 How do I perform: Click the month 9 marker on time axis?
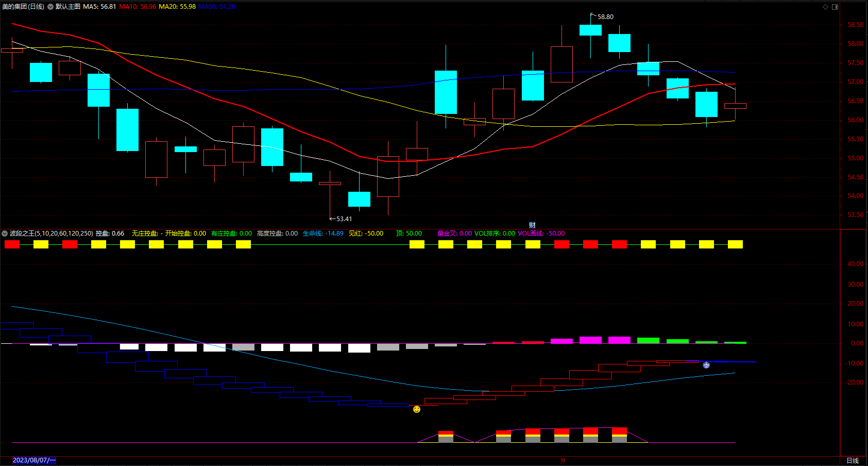coord(564,460)
